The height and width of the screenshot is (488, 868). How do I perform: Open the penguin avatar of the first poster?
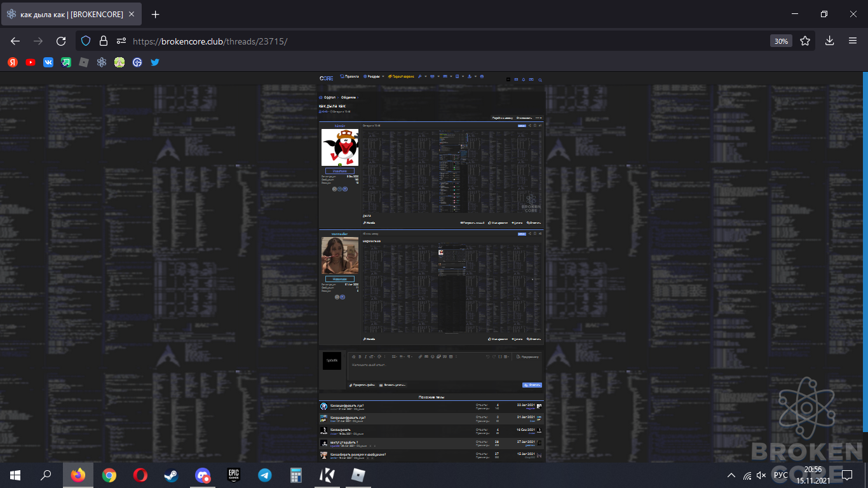[340, 147]
